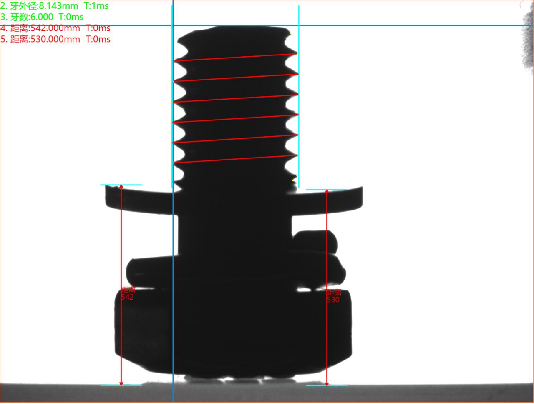Click the cyan tick atop the left distance line

[121, 185]
